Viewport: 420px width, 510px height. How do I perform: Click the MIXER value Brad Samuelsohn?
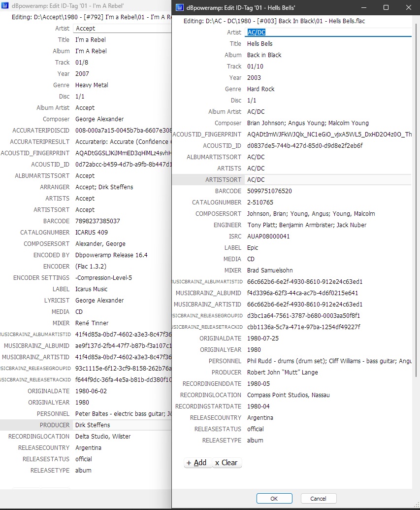point(270,271)
